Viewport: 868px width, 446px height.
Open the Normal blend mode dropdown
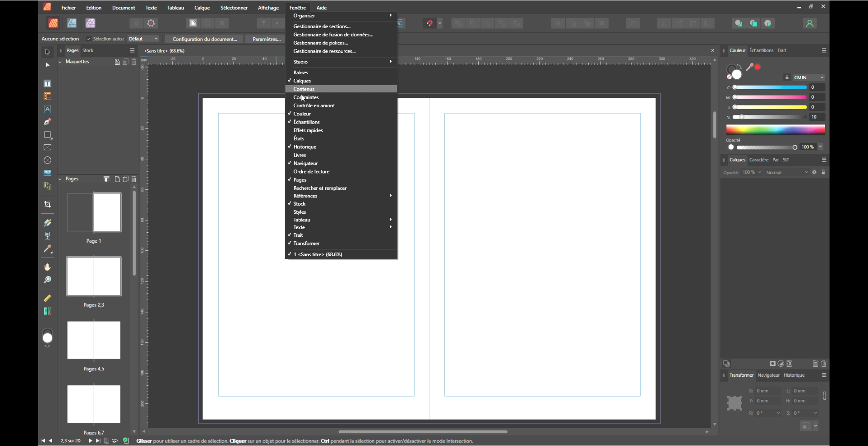click(x=787, y=173)
